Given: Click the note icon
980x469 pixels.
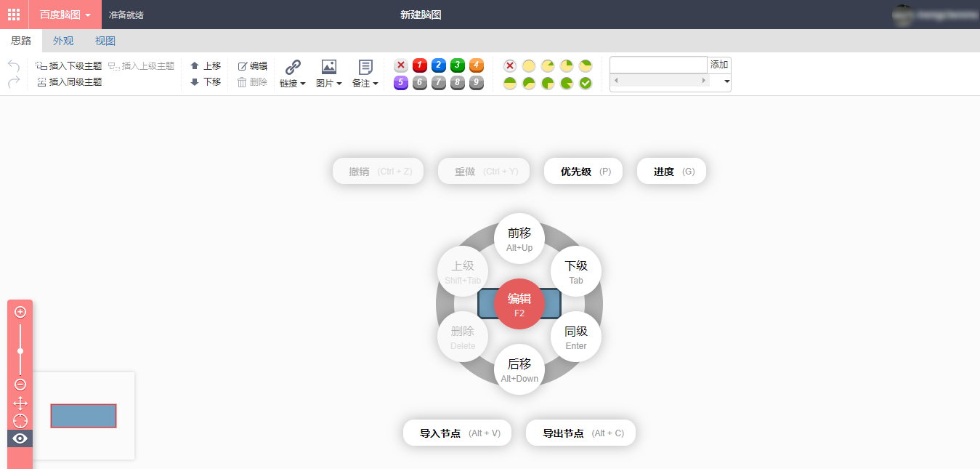Looking at the screenshot, I should click(x=365, y=67).
